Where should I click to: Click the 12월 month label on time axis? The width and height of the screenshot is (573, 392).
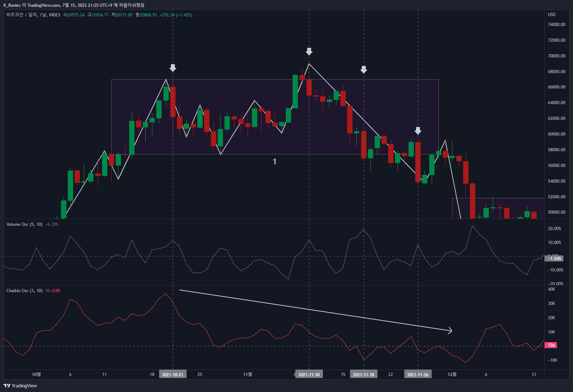[452, 375]
